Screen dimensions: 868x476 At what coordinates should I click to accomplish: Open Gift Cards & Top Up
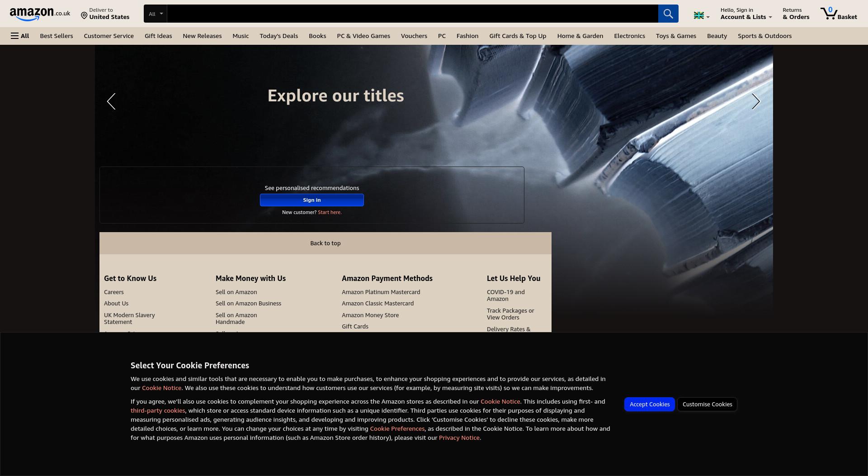point(518,36)
